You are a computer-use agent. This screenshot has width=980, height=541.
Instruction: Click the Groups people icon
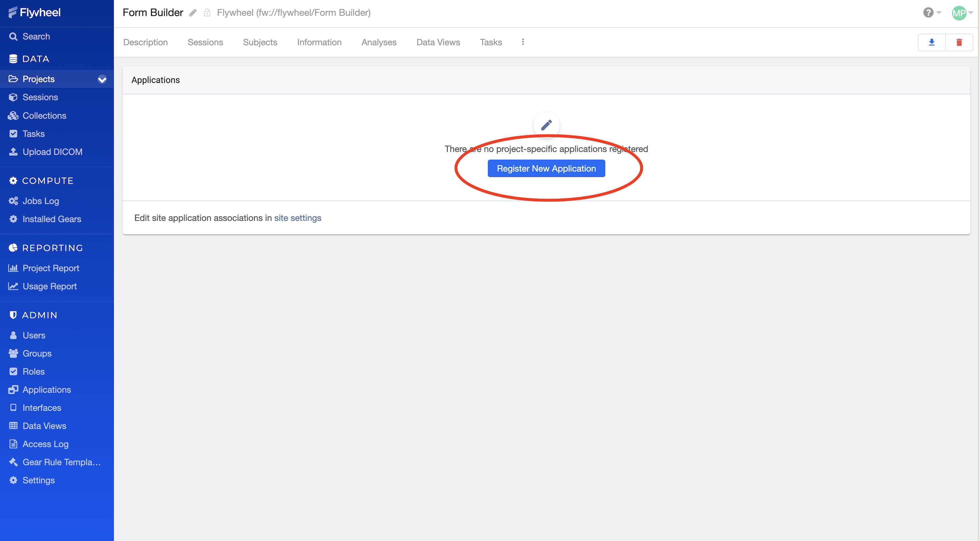13,353
